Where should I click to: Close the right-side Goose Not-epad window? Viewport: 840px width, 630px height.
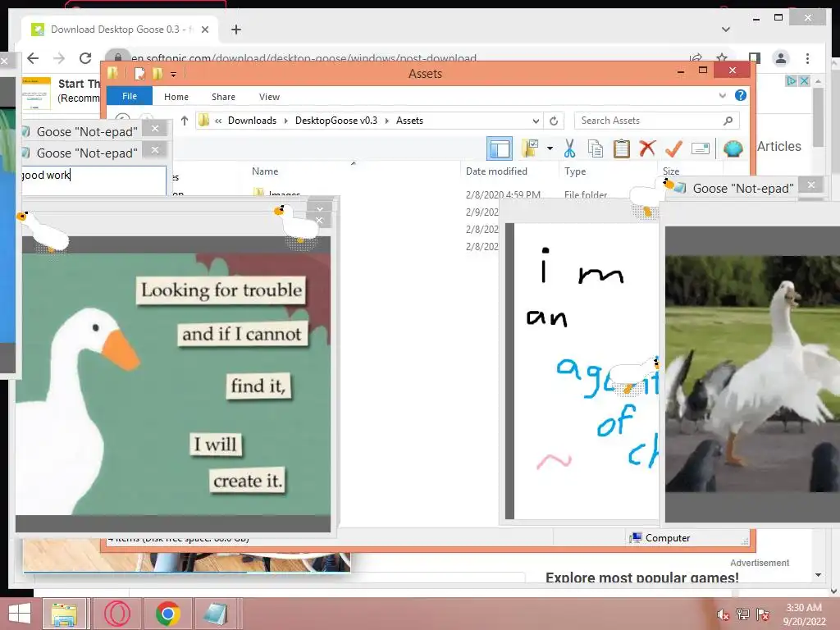[811, 185]
